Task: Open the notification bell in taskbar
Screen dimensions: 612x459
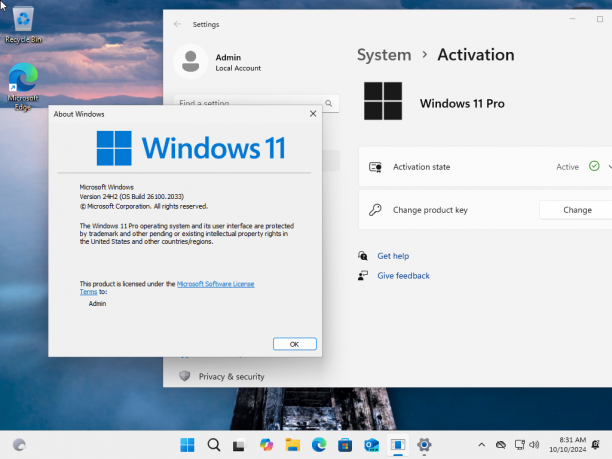Action: pos(596,445)
